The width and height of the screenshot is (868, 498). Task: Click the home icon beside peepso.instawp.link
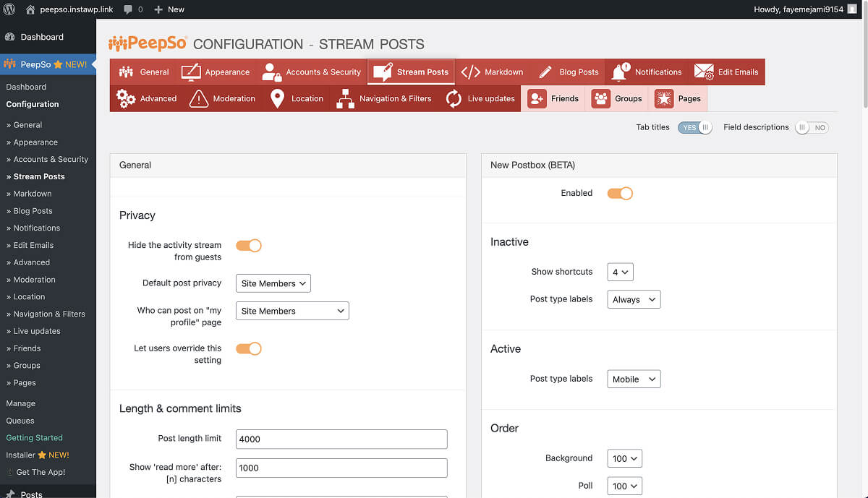coord(30,9)
